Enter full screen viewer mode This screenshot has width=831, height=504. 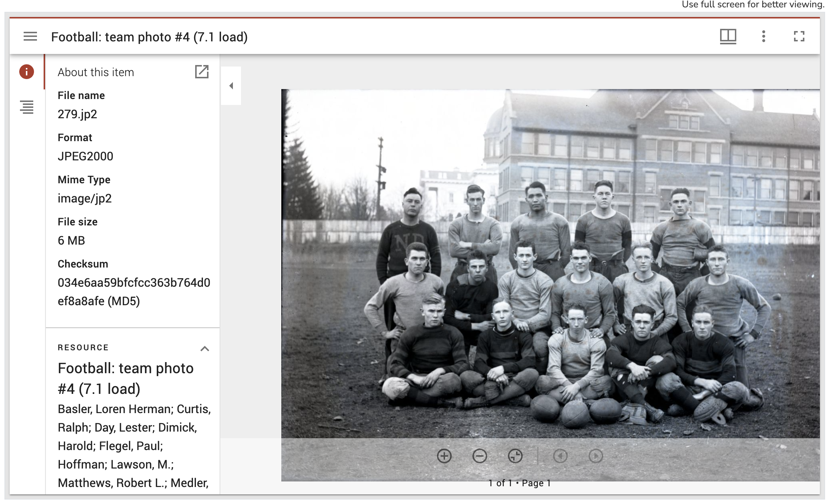point(799,37)
